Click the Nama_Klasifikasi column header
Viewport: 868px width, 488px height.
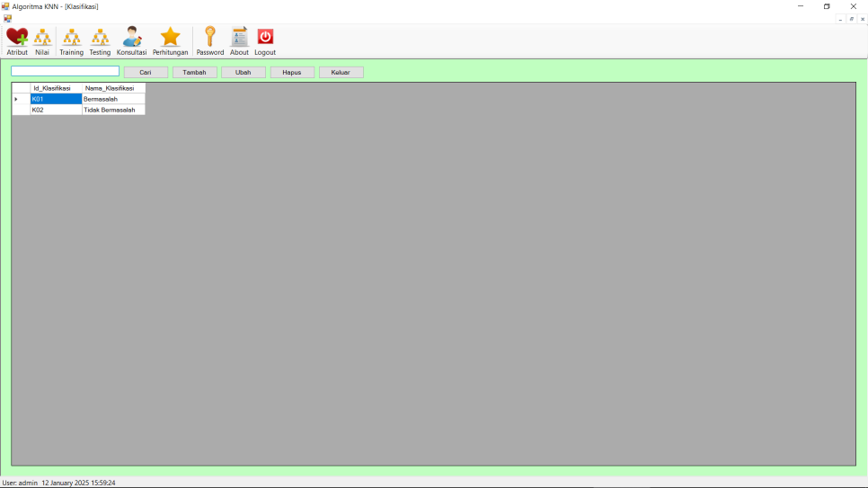click(x=112, y=88)
